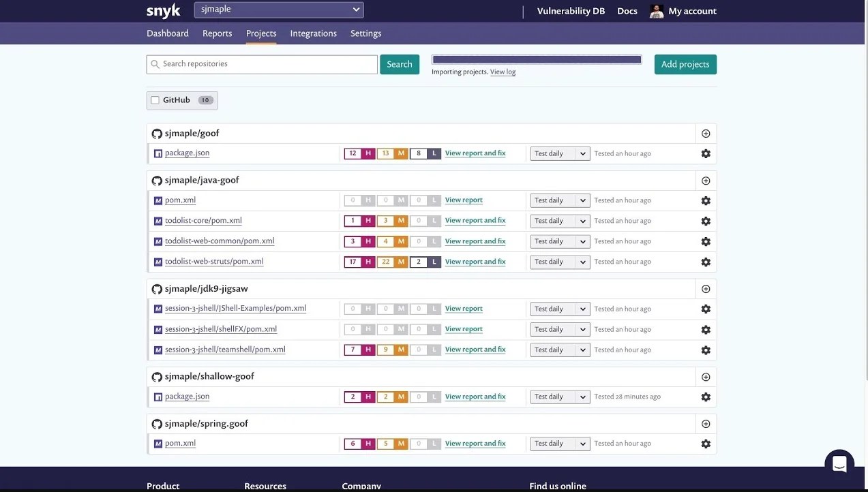Click the Add projects button
Viewport: 868px width, 492px height.
685,64
